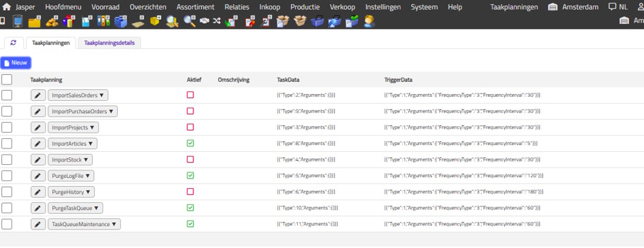Click the blue building brick icon
Image resolution: width=644 pixels, height=248 pixels.
[x=121, y=21]
